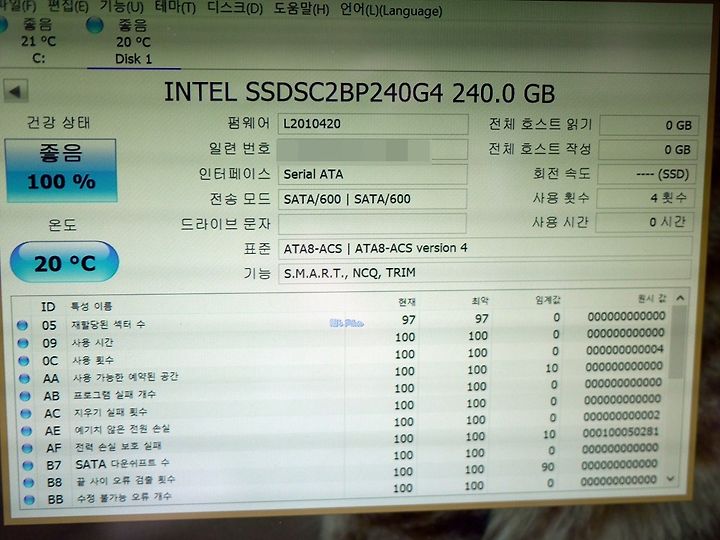Open the 편집(E) menu
720x540 pixels.
pyautogui.click(x=68, y=6)
